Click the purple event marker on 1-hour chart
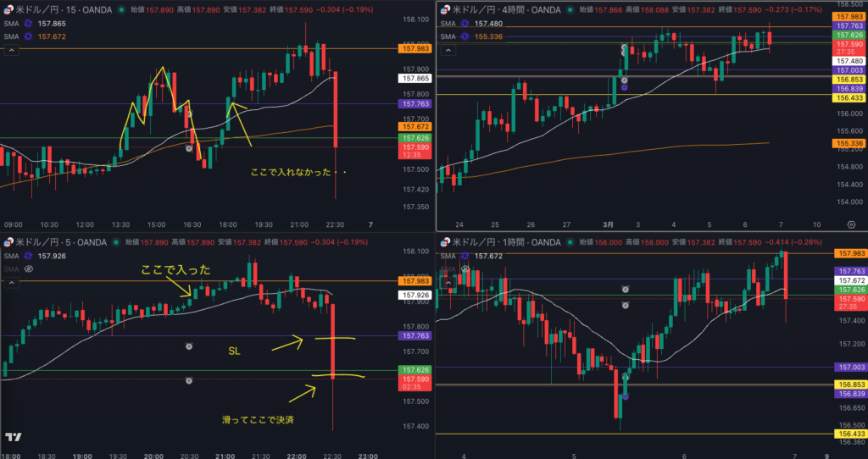The height and width of the screenshot is (459, 868). 625,397
